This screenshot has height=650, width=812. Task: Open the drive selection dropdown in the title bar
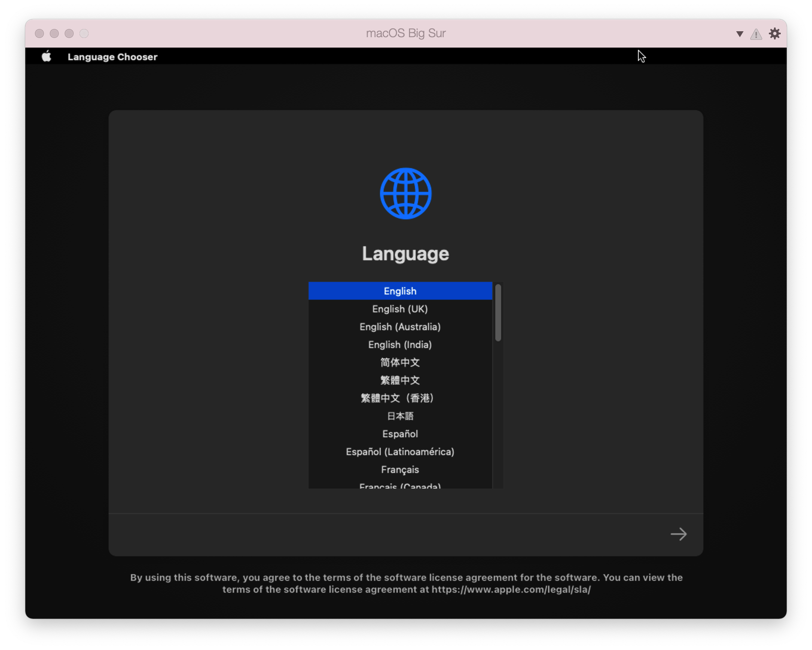point(739,33)
